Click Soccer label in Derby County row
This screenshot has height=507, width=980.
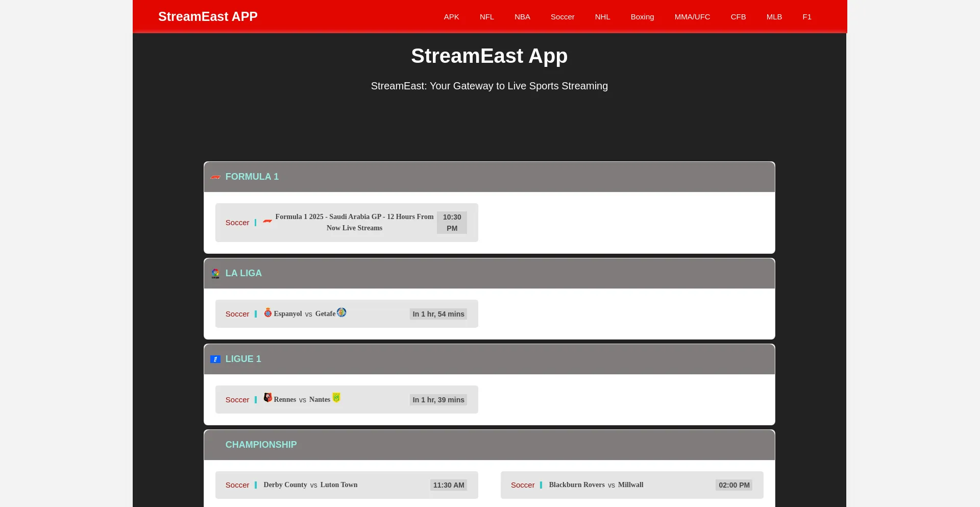[237, 485]
